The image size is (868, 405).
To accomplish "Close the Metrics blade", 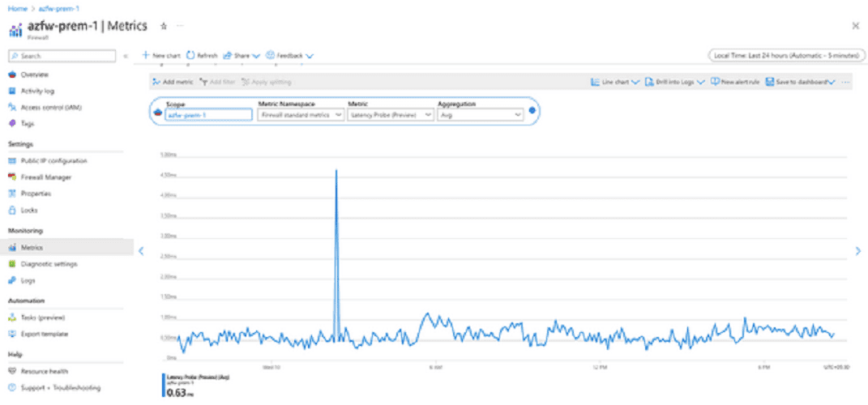I will coord(856,26).
